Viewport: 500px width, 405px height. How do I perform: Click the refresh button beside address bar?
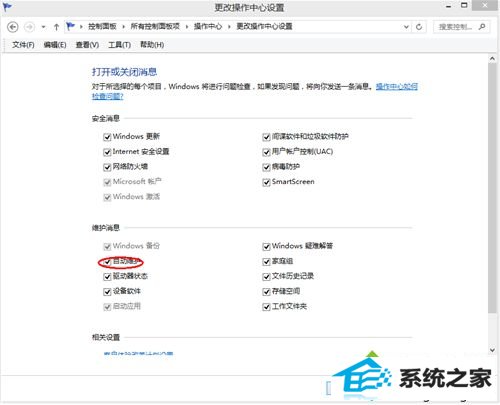pyautogui.click(x=419, y=27)
